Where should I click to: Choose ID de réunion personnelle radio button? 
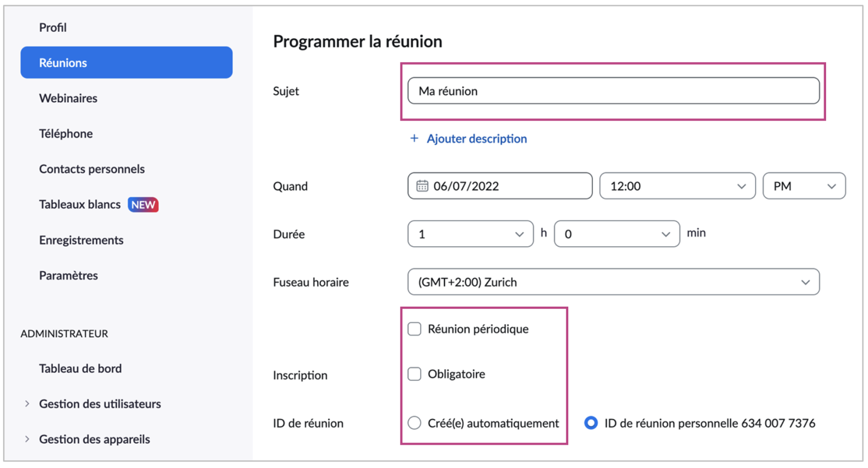591,423
